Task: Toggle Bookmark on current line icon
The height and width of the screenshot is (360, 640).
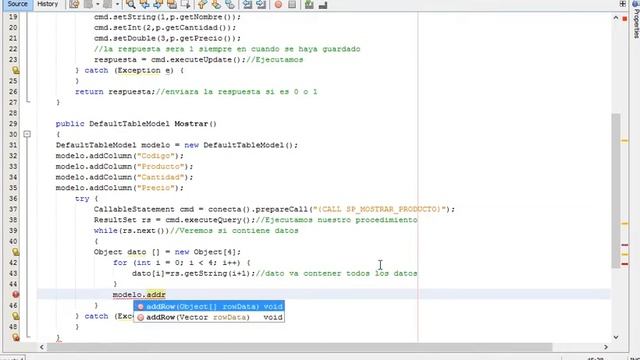Action: pyautogui.click(x=230, y=4)
